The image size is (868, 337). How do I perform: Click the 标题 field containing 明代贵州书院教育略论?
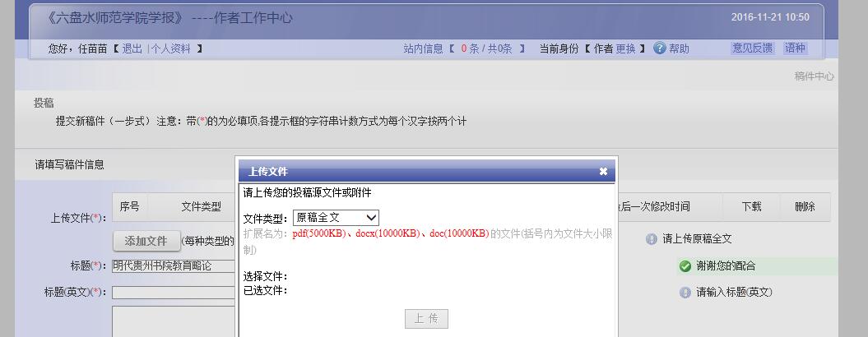click(174, 266)
